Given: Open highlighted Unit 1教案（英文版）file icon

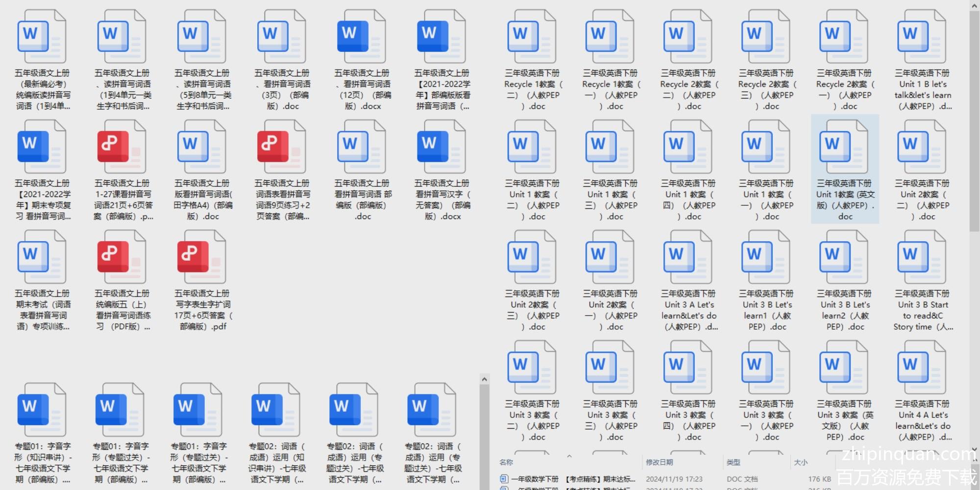Looking at the screenshot, I should pos(844,147).
